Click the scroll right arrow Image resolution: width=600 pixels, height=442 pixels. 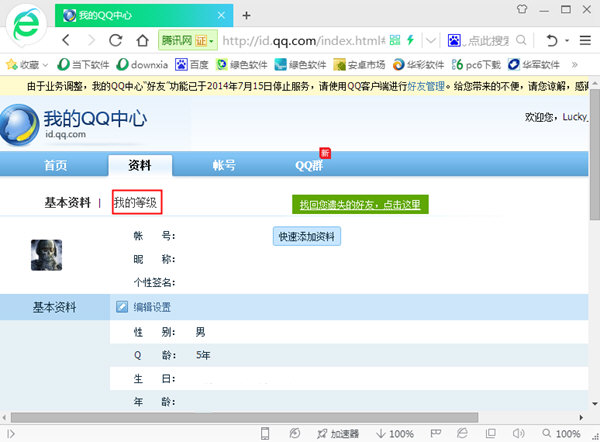pos(581,417)
